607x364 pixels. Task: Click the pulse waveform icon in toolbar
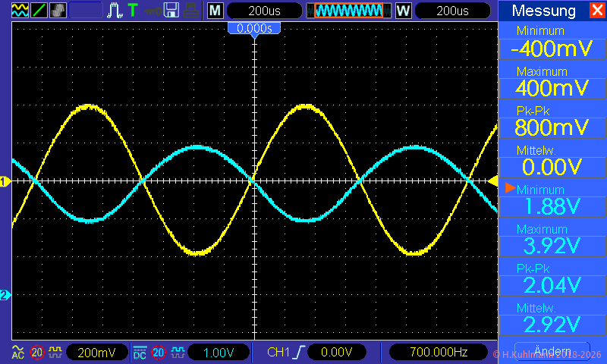(x=115, y=11)
